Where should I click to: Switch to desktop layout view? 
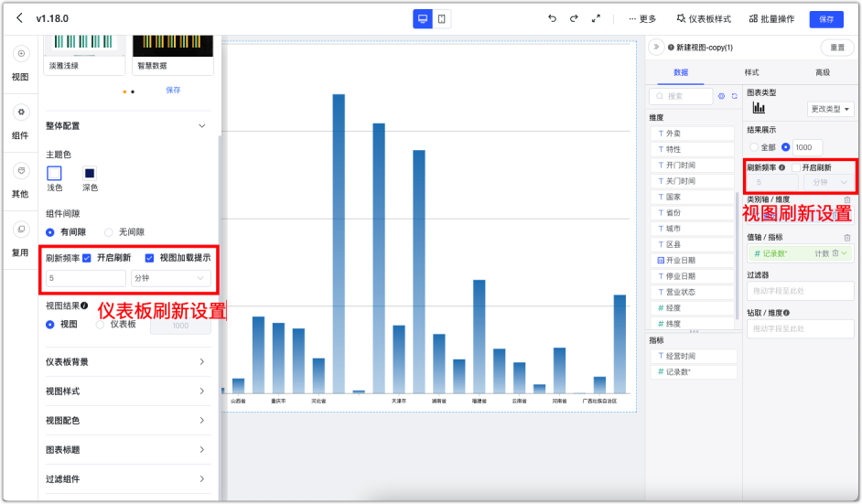click(422, 18)
